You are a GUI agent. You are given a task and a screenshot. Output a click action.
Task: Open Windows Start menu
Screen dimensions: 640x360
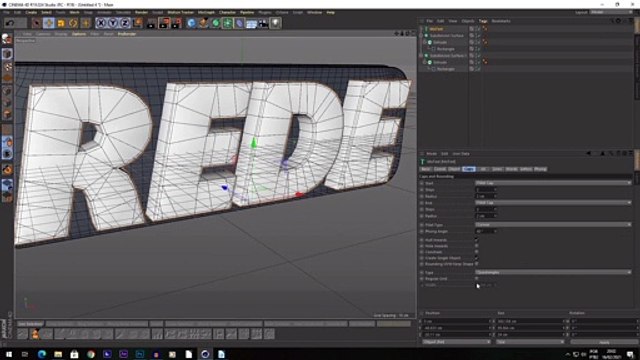coord(9,354)
